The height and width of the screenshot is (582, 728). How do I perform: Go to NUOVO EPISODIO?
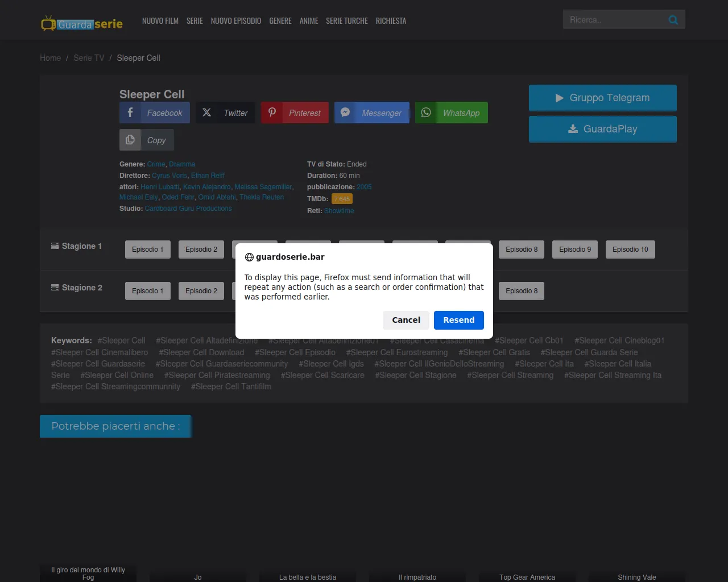pyautogui.click(x=236, y=21)
